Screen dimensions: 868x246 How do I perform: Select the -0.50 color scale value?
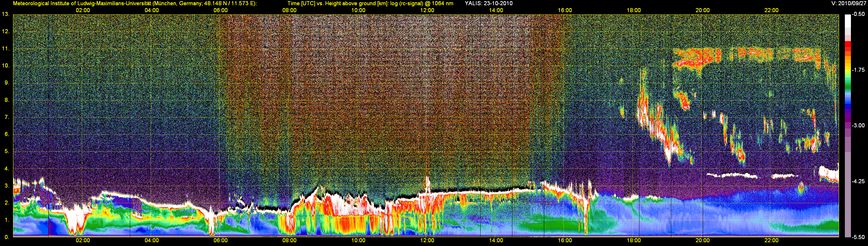pos(858,14)
